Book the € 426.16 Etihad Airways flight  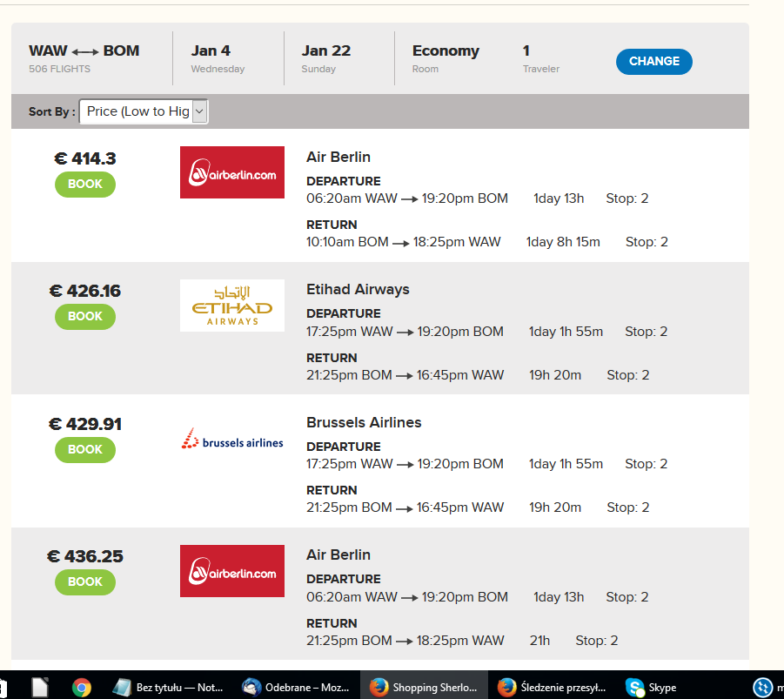click(85, 317)
